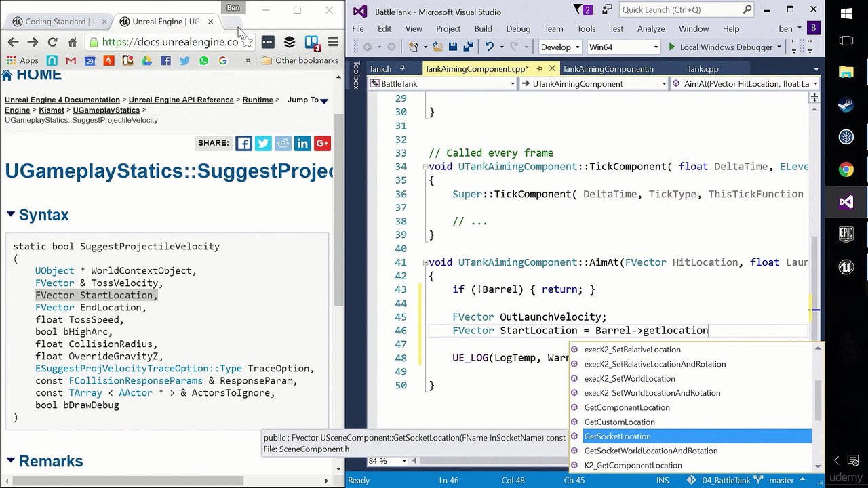Toggle pin on the Tank.h tab
This screenshot has width=868, height=488.
click(402, 68)
